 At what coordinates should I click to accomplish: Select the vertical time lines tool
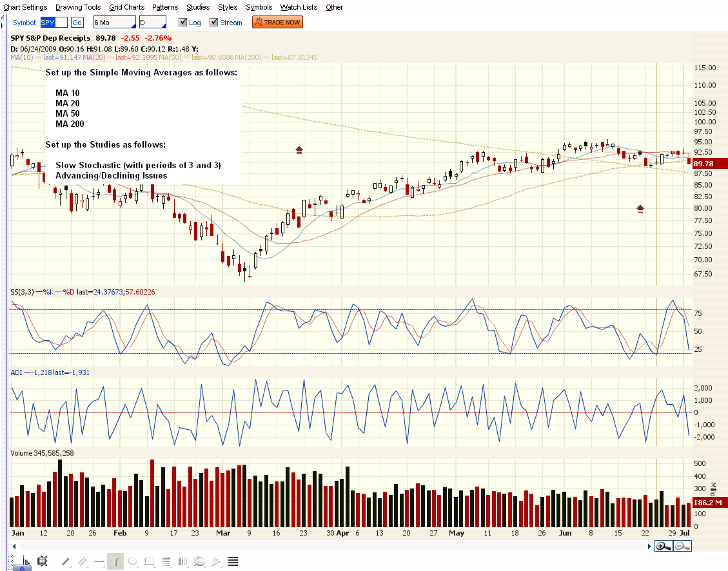(x=182, y=562)
